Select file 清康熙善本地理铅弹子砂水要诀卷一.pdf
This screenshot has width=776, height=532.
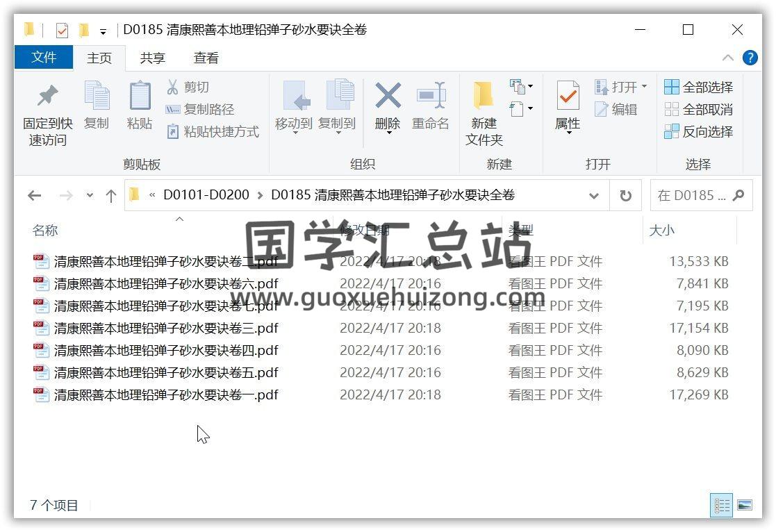click(x=166, y=395)
